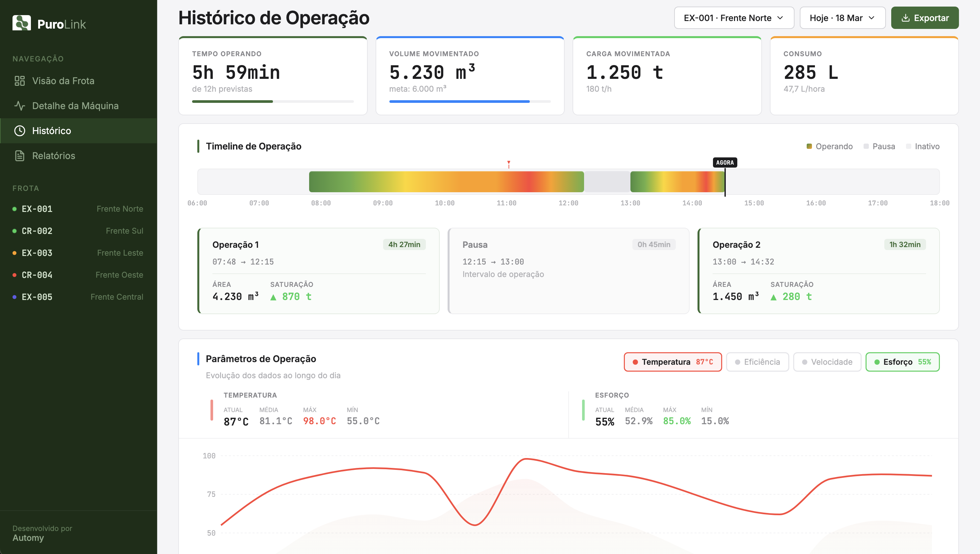Click the Histórico clock icon
980x554 pixels.
point(19,130)
